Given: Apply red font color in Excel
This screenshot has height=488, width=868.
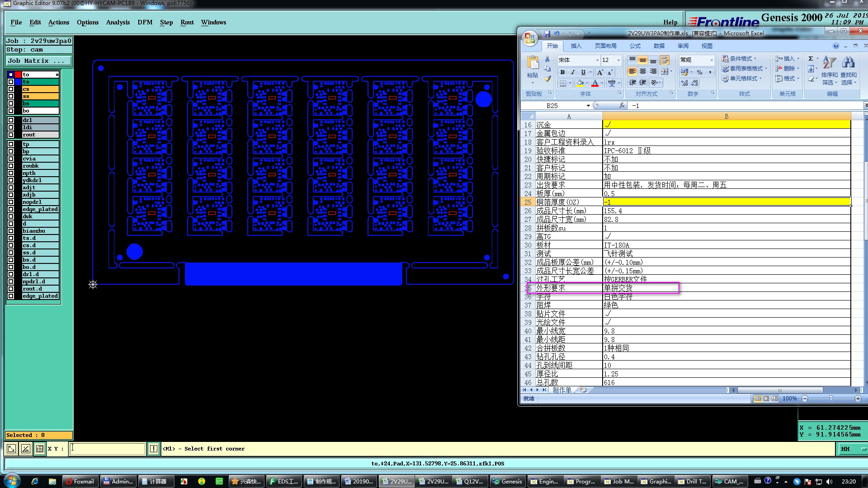Looking at the screenshot, I should pyautogui.click(x=595, y=83).
